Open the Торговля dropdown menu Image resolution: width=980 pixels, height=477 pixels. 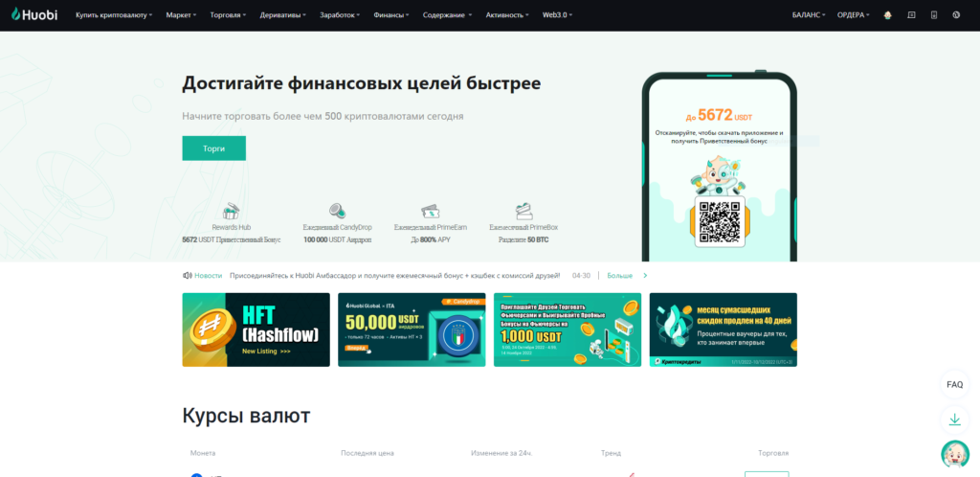228,15
